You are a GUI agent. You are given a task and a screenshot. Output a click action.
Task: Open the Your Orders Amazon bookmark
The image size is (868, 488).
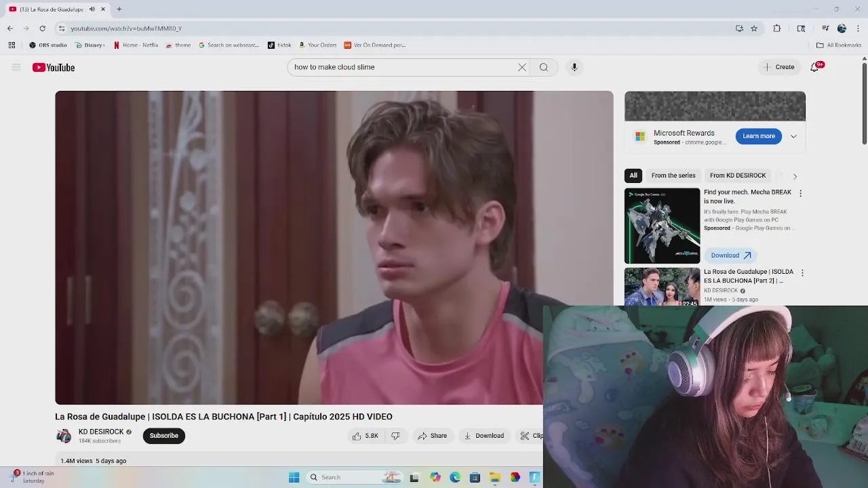(x=317, y=45)
